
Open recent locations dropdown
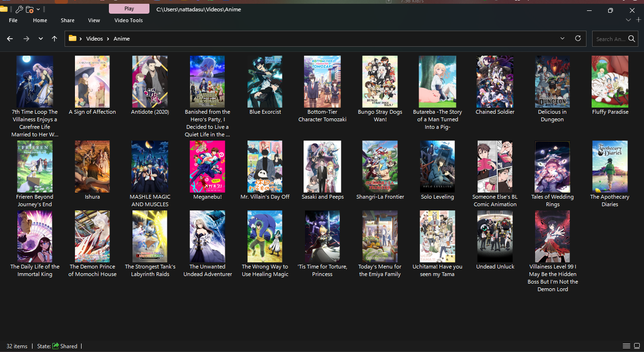pyautogui.click(x=41, y=39)
